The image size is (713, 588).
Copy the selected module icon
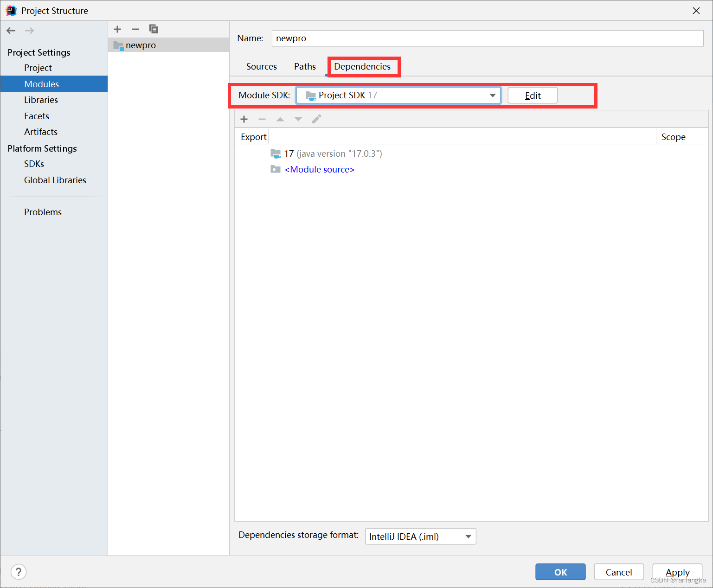tap(154, 29)
